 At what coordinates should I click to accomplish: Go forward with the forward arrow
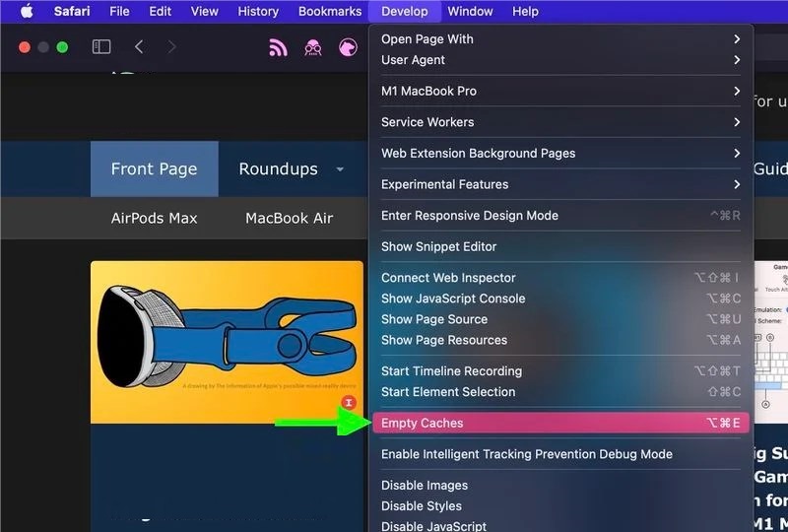[171, 46]
